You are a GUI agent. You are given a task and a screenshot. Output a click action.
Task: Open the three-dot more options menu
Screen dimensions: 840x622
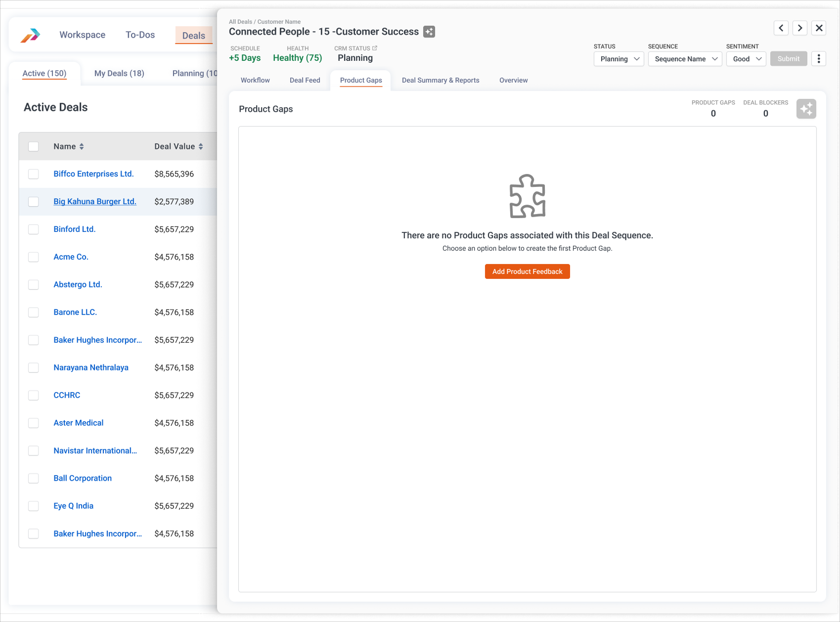[x=819, y=59]
